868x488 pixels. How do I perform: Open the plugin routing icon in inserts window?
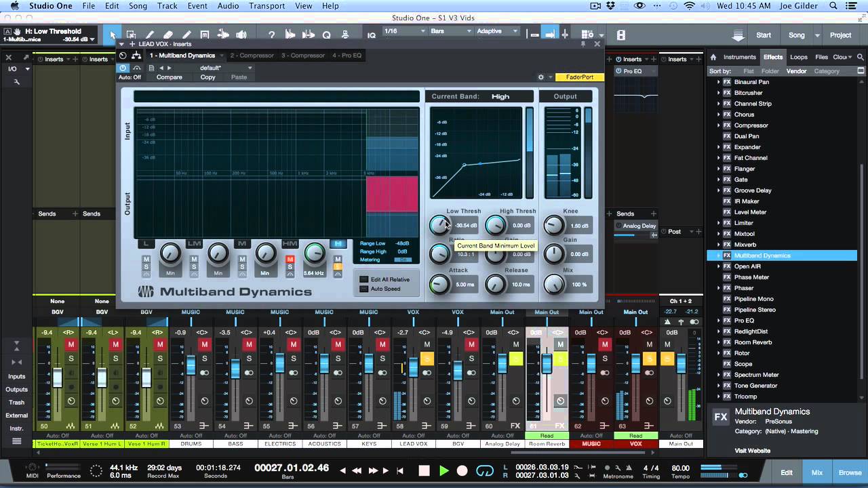coord(136,56)
